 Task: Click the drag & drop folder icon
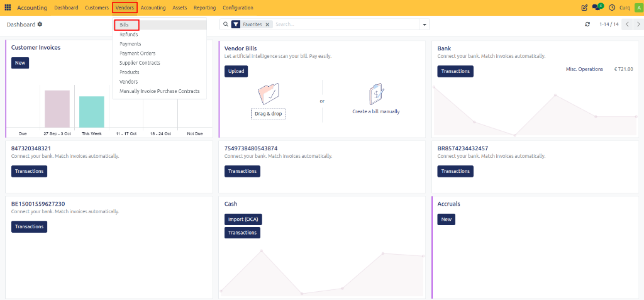[268, 93]
